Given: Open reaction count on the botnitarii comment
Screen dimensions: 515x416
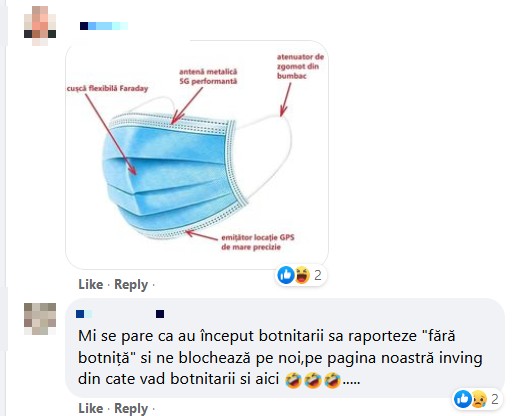Looking at the screenshot, I should tap(495, 399).
